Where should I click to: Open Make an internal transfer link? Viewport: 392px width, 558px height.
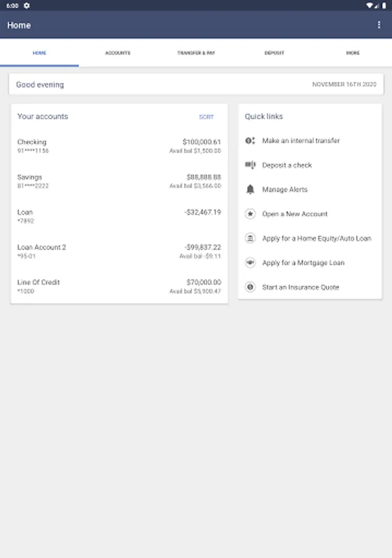(x=301, y=141)
